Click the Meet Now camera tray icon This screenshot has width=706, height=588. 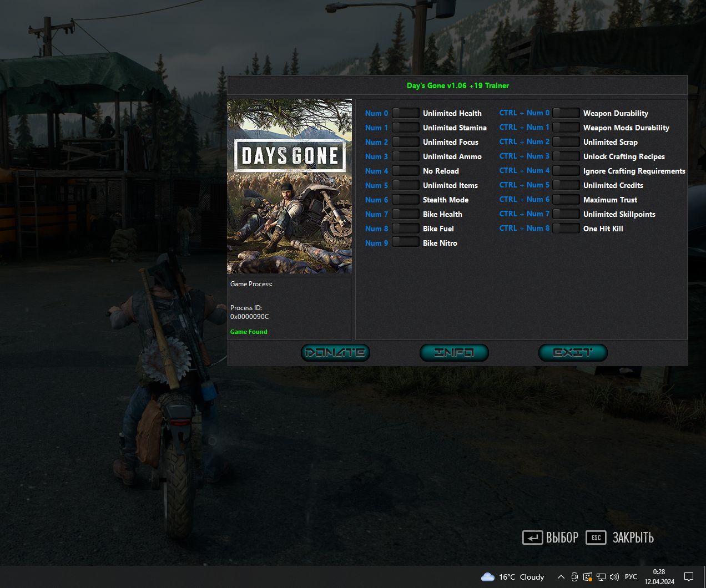[x=574, y=577]
